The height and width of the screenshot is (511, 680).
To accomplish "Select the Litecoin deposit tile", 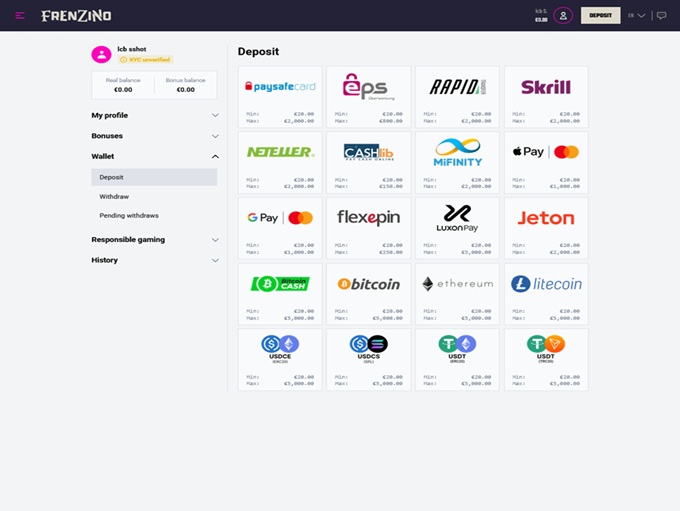I will [x=546, y=284].
